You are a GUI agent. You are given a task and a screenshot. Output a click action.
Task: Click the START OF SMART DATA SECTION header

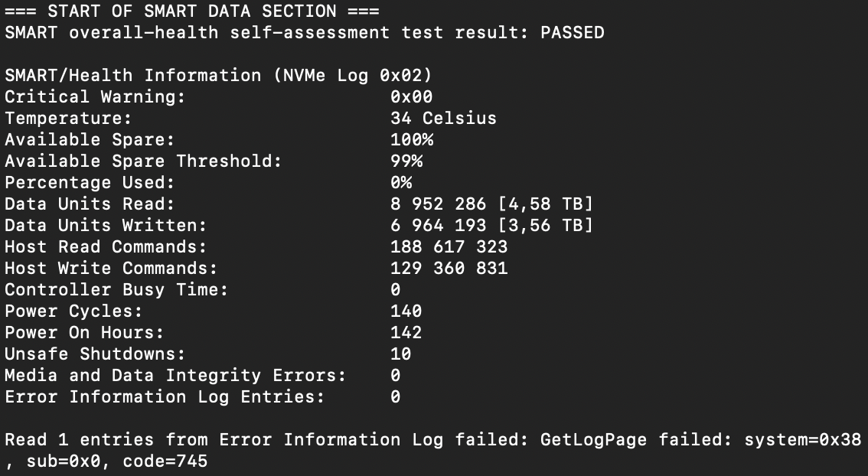tap(192, 11)
